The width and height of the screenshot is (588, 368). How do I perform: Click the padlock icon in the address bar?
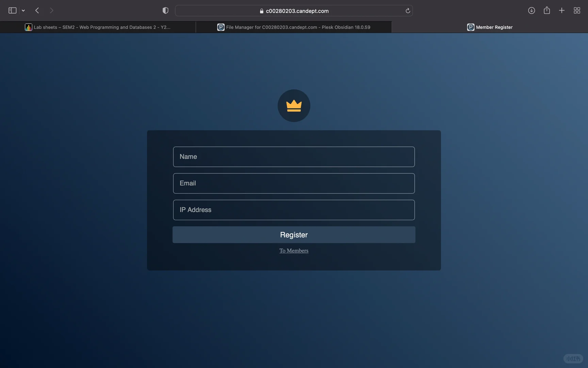click(x=262, y=11)
